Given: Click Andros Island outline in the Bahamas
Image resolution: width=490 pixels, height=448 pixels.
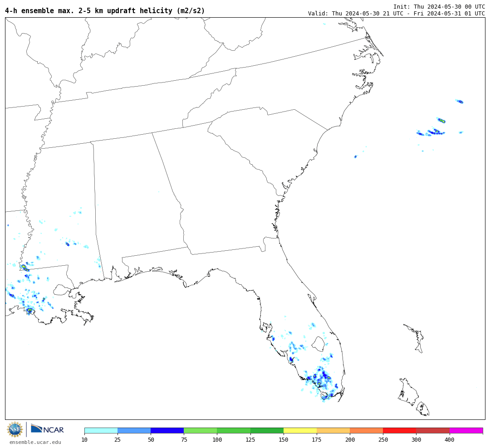Looking at the screenshot, I should (x=408, y=391).
